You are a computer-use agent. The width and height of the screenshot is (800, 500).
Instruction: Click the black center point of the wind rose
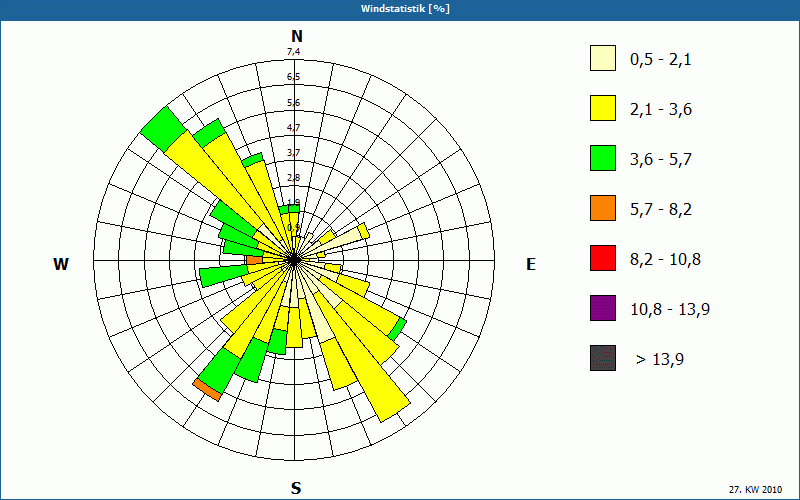[294, 260]
